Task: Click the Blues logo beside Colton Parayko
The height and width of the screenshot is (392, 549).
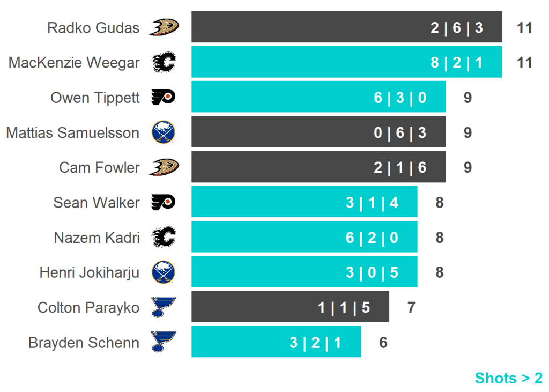Action: [164, 307]
